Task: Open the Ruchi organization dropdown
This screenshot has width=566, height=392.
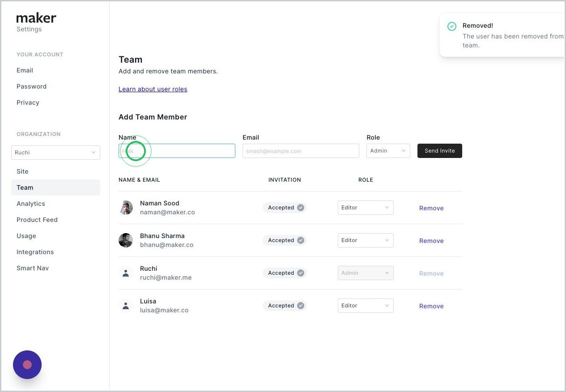Action: tap(55, 153)
